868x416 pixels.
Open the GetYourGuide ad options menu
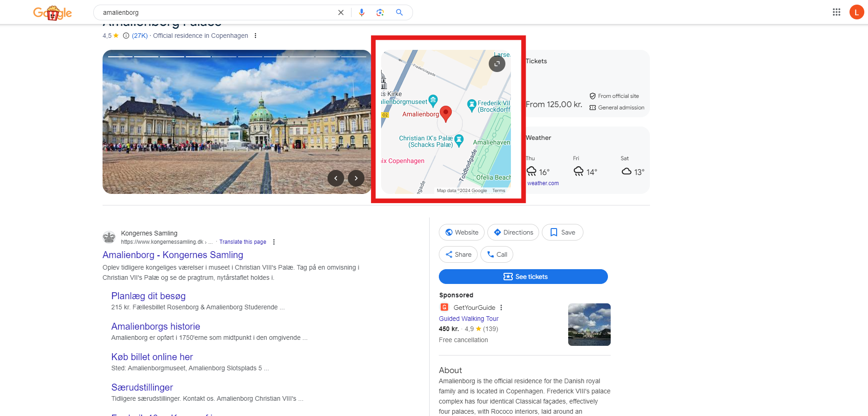pyautogui.click(x=501, y=307)
